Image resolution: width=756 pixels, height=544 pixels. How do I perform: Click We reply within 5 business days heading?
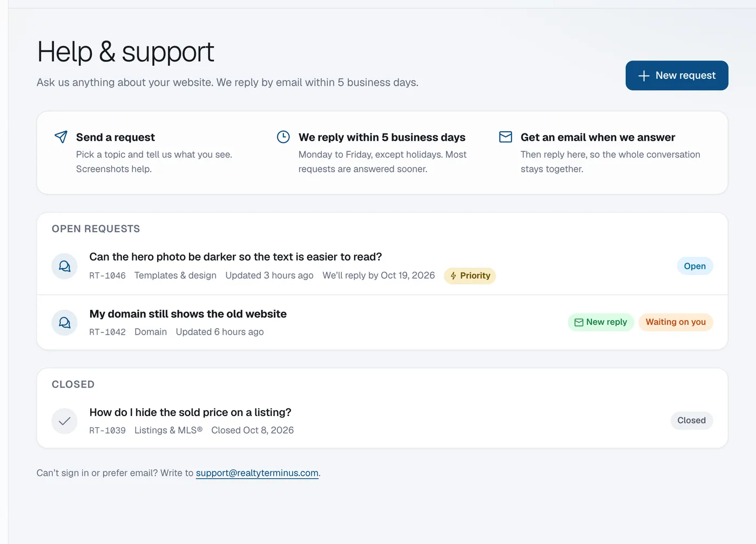(x=382, y=137)
